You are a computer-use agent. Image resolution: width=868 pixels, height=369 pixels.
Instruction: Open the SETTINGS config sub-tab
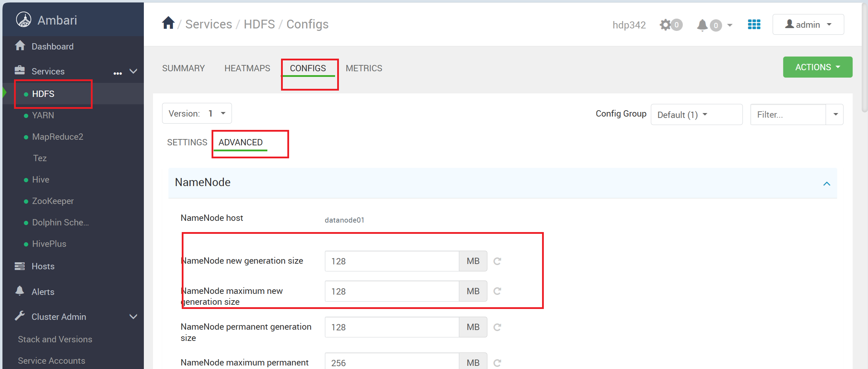[187, 142]
